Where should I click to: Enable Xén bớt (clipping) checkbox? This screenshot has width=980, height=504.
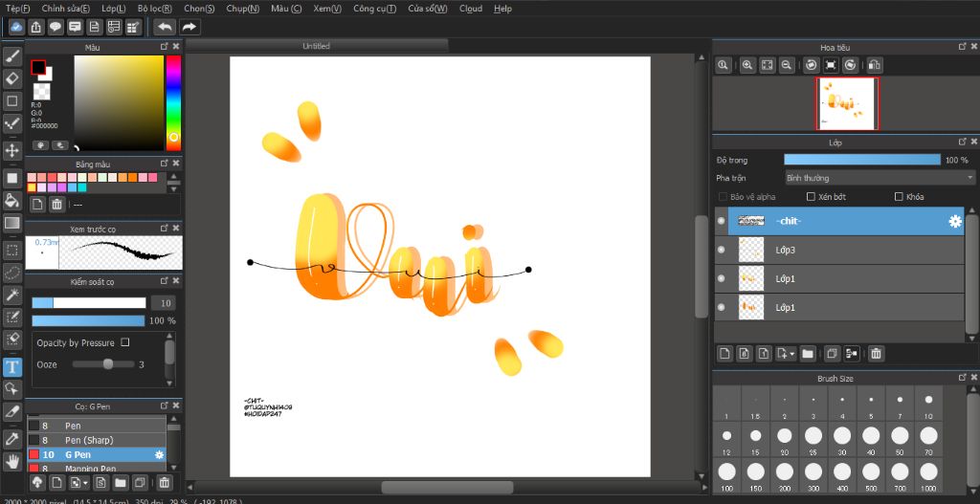click(x=811, y=197)
